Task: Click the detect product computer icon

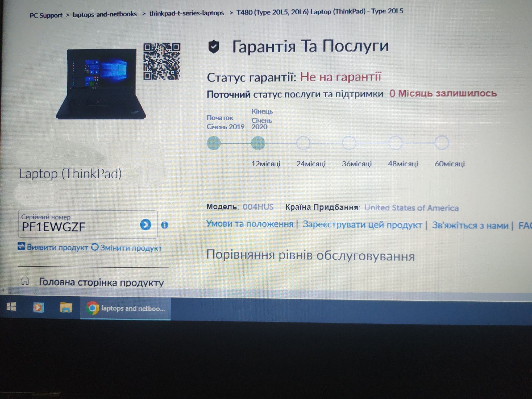Action: (21, 246)
